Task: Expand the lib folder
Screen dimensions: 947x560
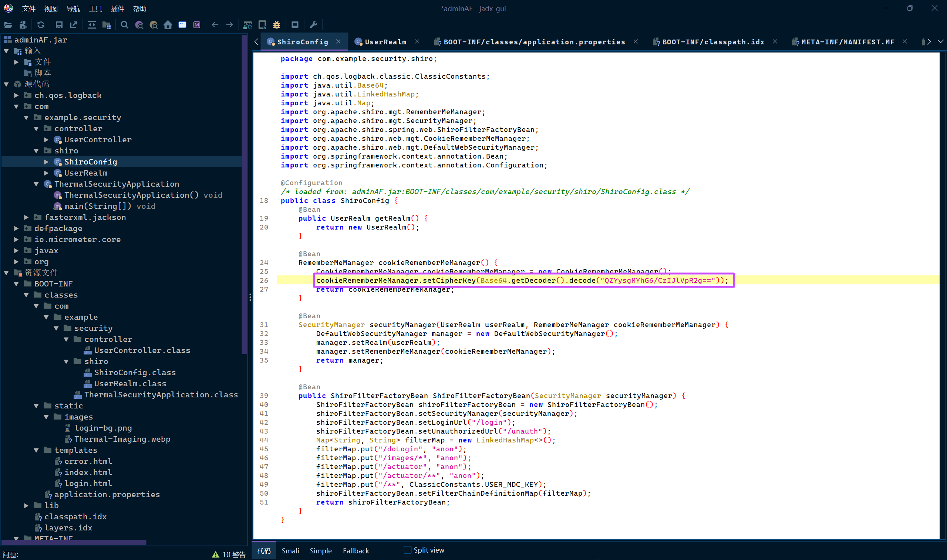Action: pyautogui.click(x=26, y=506)
